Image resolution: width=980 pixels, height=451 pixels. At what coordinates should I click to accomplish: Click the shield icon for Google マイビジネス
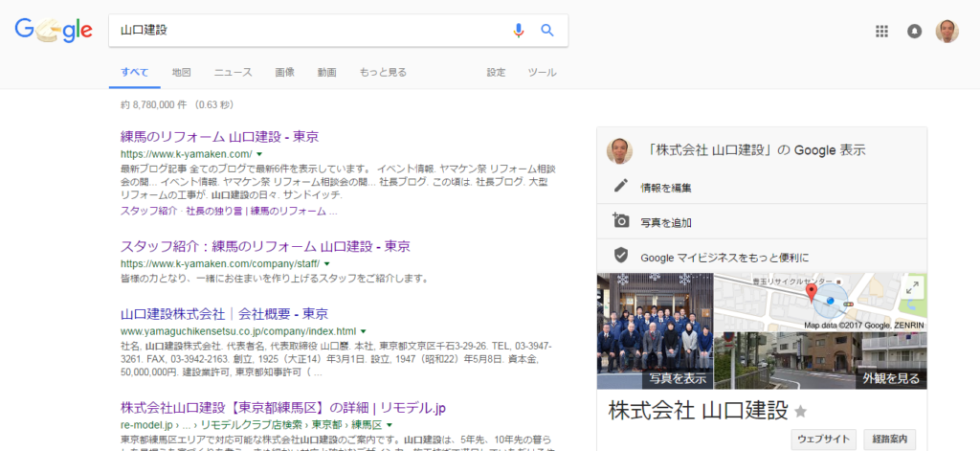click(x=621, y=256)
